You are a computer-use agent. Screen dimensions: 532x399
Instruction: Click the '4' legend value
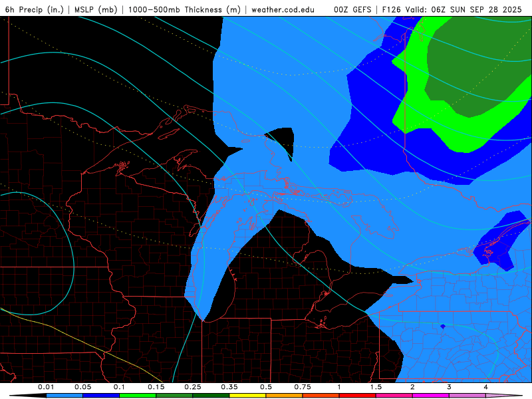[485, 387]
